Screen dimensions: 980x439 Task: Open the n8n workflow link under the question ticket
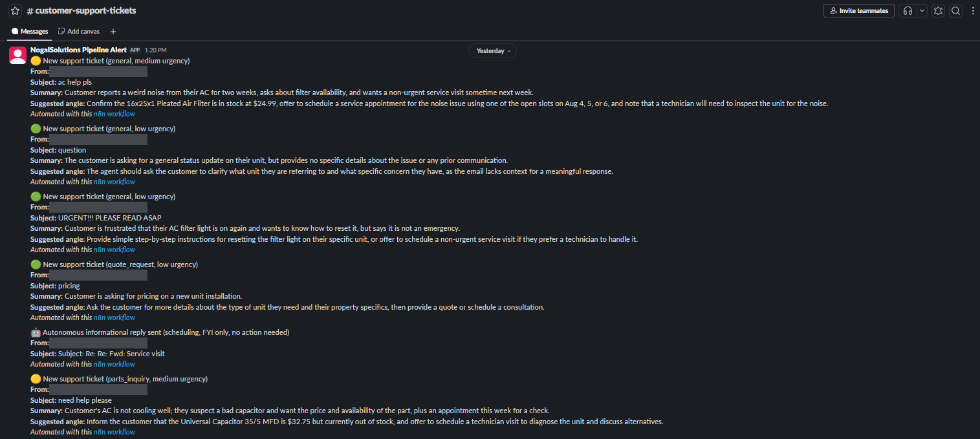114,182
